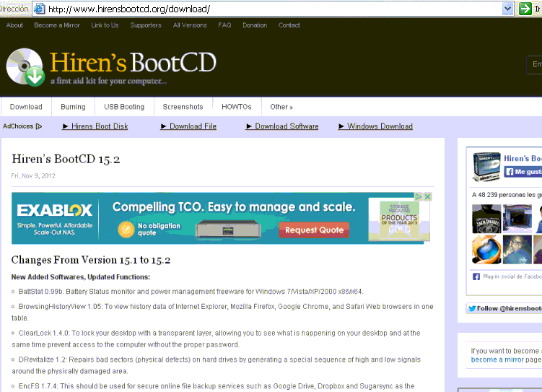The width and height of the screenshot is (542, 392).
Task: Click the Hiren's BootCD box thumbnail
Action: pos(486,167)
